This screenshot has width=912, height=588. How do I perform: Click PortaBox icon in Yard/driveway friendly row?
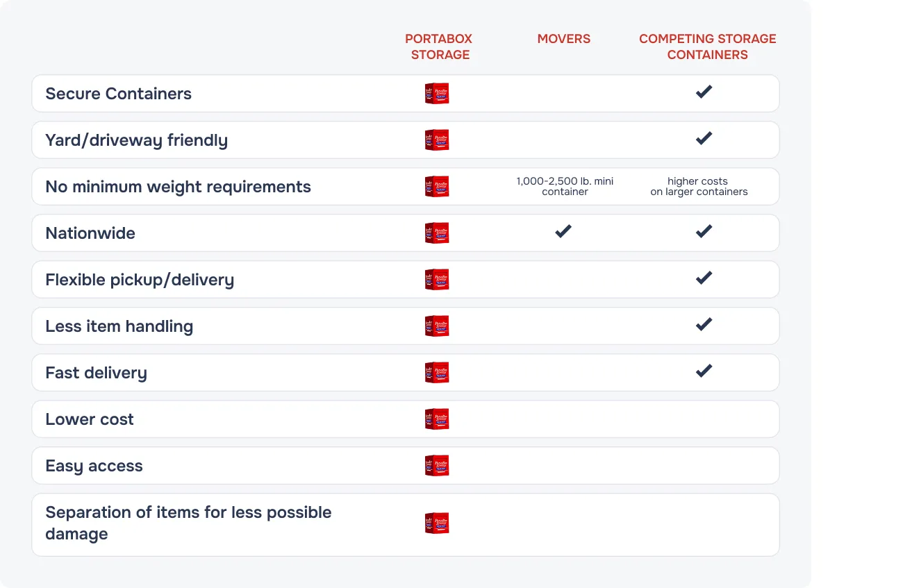pos(437,140)
